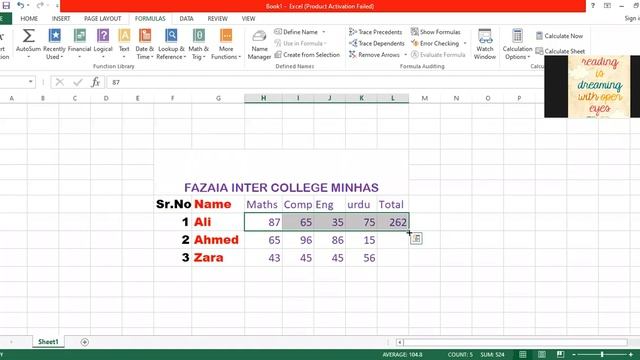Click the Undo icon
640x360 pixels.
point(20,5)
